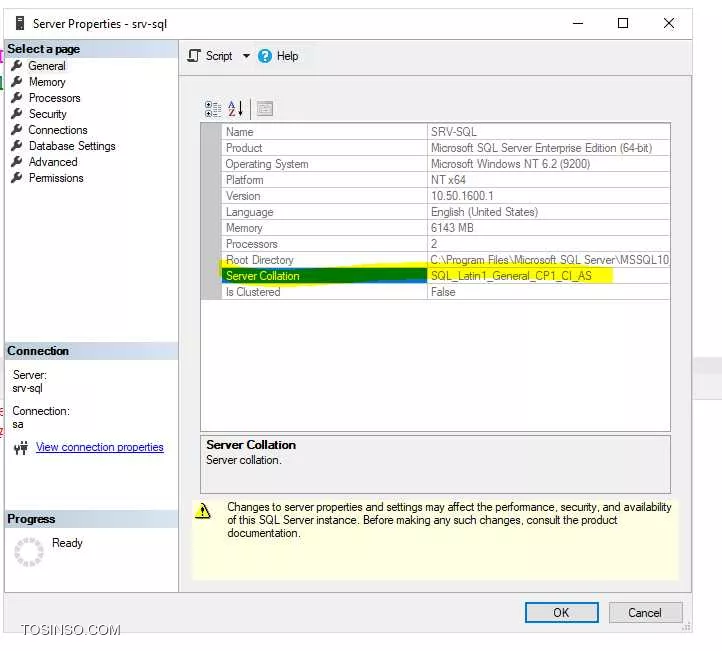Switch property grid to Categorized view
This screenshot has height=651, width=722.
point(213,109)
